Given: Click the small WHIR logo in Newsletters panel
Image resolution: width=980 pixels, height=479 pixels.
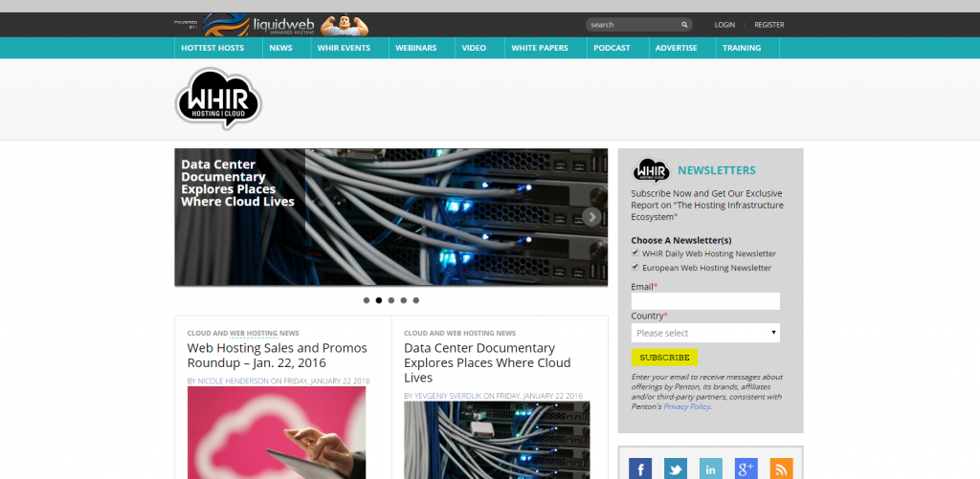Looking at the screenshot, I should (651, 170).
